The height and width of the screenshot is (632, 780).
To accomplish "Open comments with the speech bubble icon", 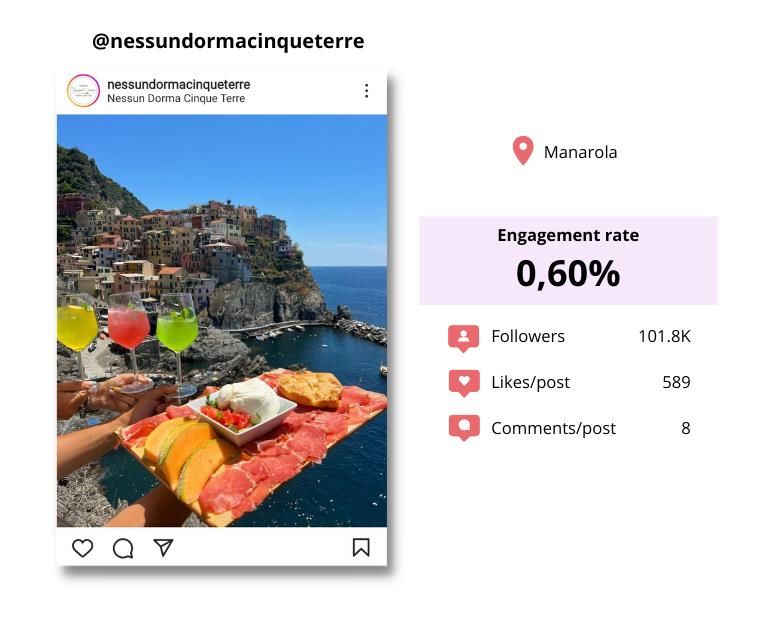I will (123, 548).
